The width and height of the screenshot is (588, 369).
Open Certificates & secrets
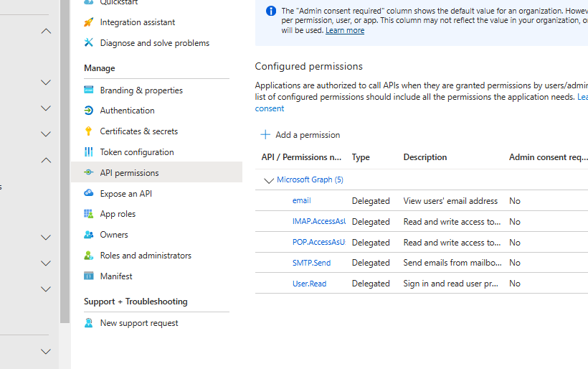[x=138, y=131]
